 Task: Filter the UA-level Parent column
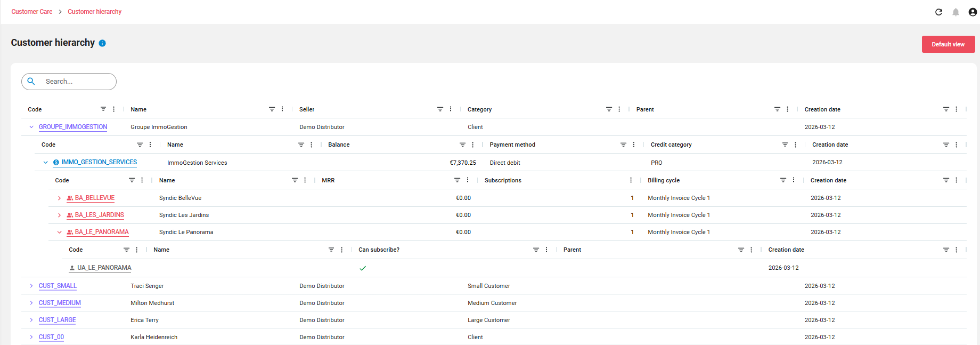[741, 250]
